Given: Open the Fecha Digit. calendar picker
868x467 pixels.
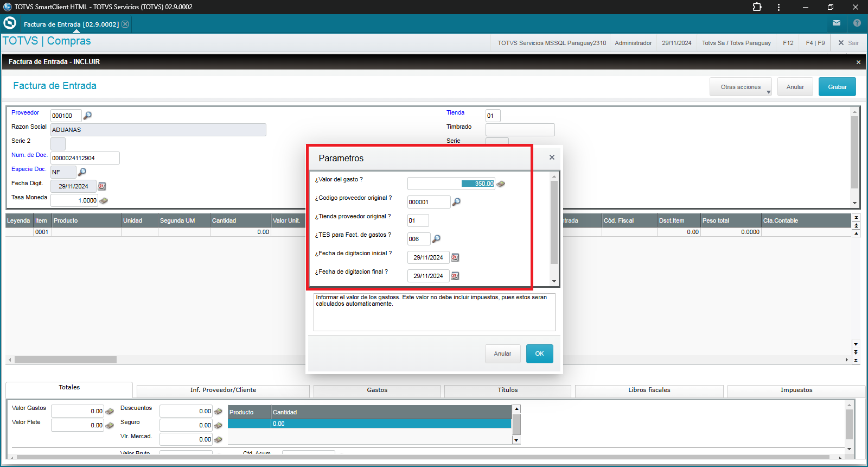Looking at the screenshot, I should pos(101,186).
